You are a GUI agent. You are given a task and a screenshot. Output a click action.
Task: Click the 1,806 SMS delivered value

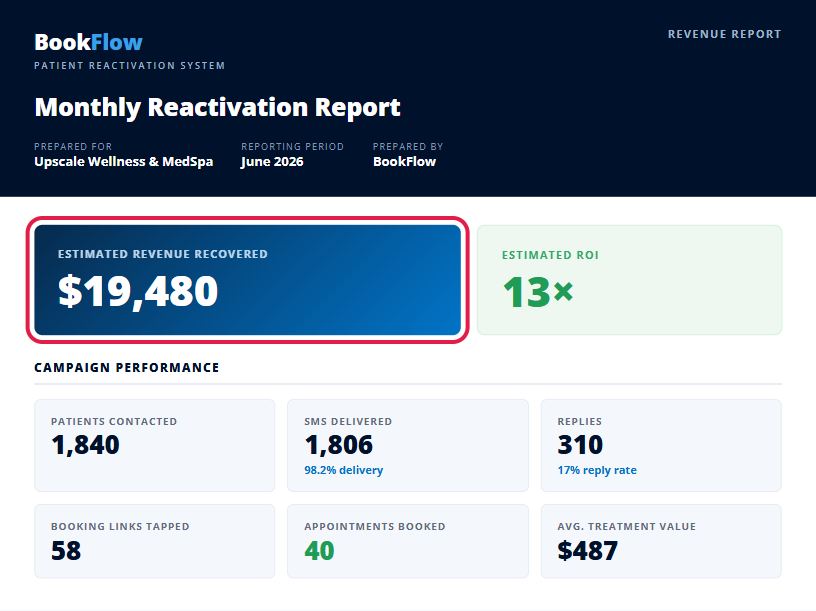pyautogui.click(x=339, y=445)
